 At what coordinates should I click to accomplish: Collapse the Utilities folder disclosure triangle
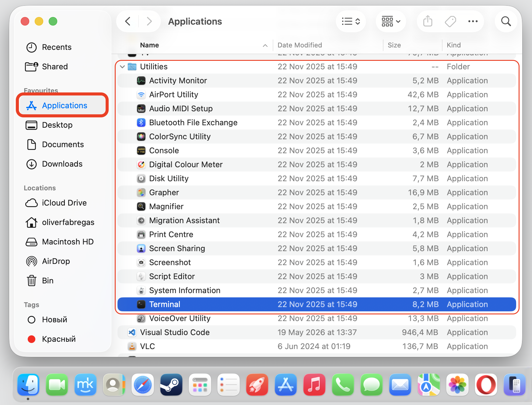122,67
